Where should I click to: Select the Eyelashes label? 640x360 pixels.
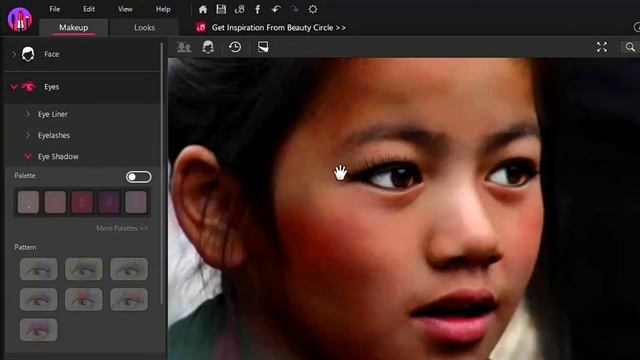coord(54,136)
